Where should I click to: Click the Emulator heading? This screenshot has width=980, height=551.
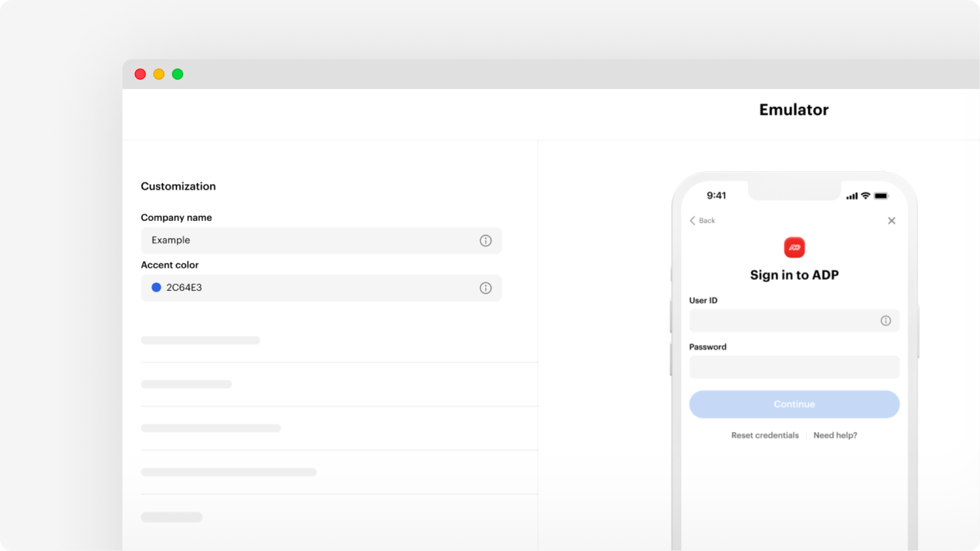pyautogui.click(x=794, y=110)
